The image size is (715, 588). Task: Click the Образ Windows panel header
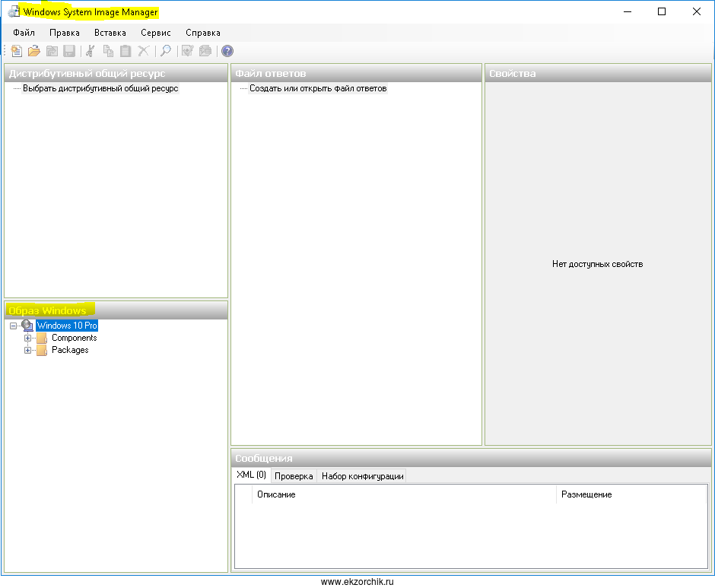click(x=116, y=310)
